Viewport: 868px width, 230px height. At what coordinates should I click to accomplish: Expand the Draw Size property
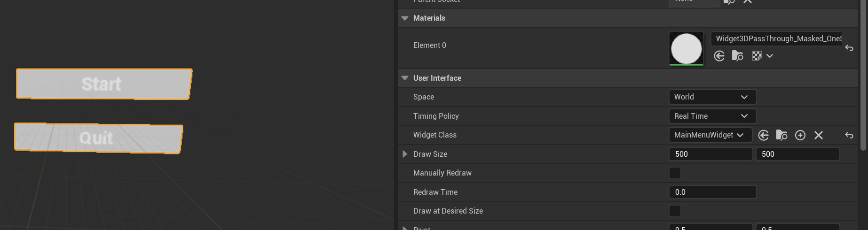(405, 154)
